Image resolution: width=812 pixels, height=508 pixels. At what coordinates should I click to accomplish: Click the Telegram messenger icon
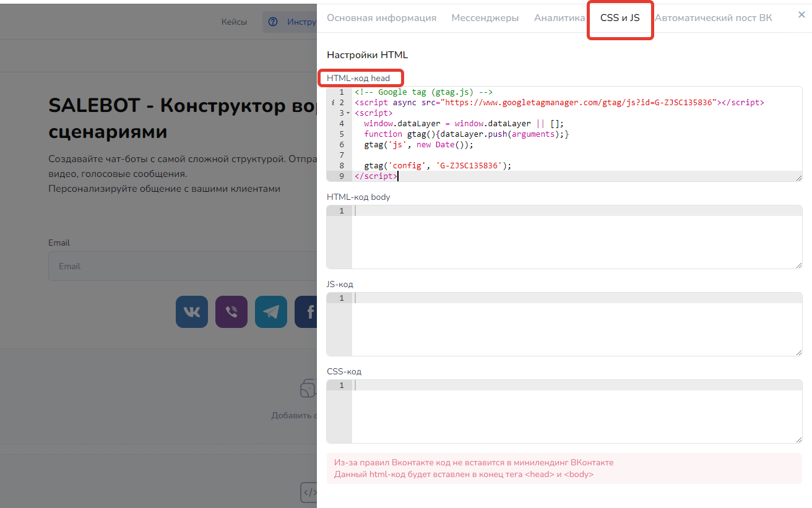[271, 311]
